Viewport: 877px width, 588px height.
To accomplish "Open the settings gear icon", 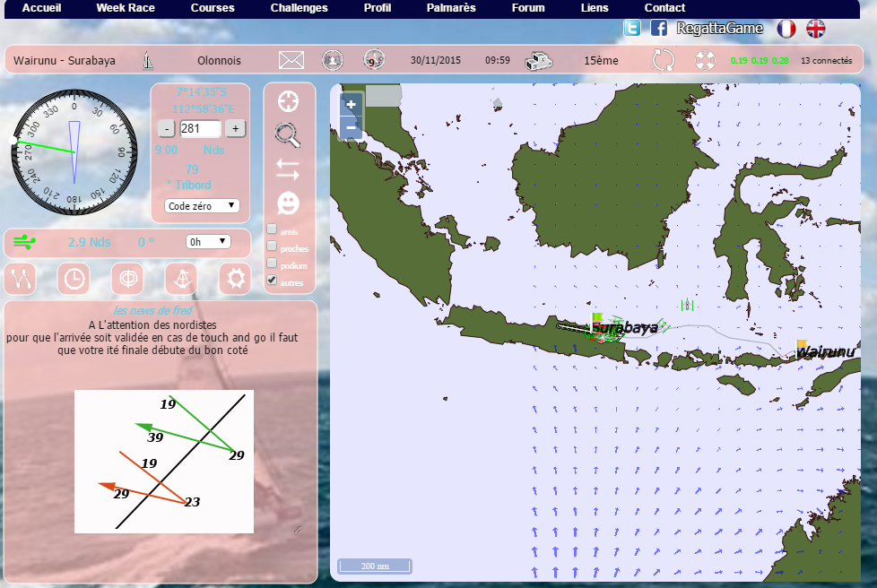I will (236, 279).
